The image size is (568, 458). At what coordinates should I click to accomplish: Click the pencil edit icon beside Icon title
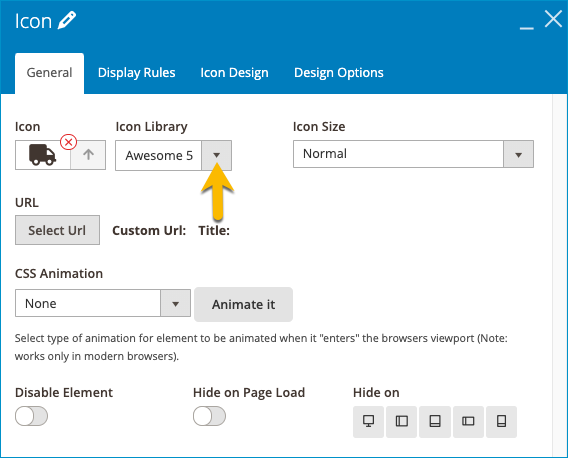point(67,20)
